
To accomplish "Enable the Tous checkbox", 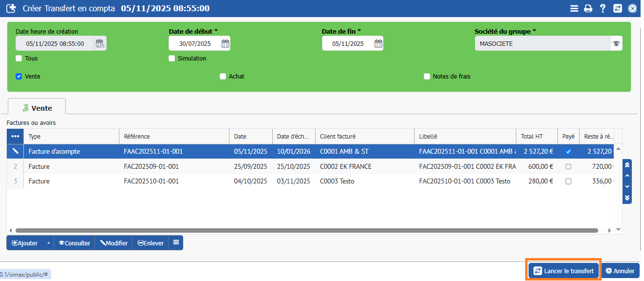I will coord(19,59).
